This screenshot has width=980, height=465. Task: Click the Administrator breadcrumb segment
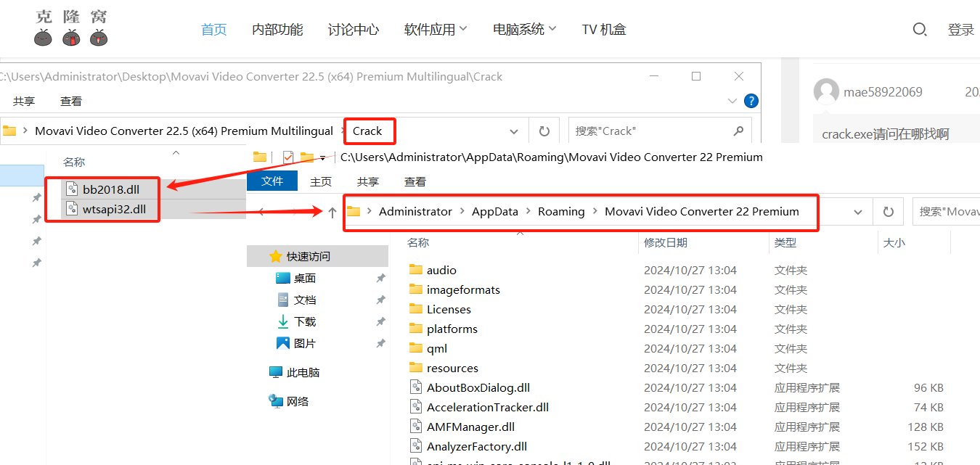click(415, 212)
